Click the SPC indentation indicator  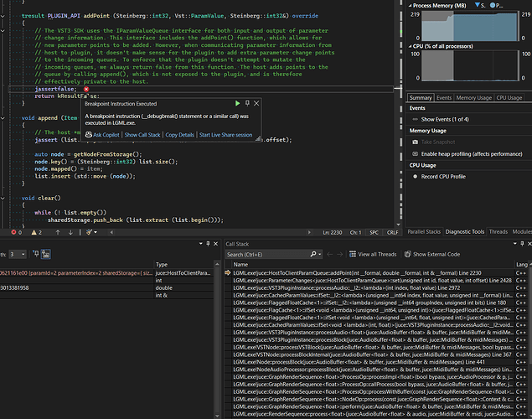tap(374, 232)
